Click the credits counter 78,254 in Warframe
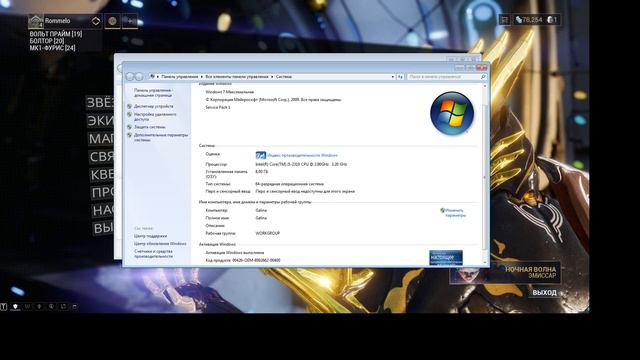 pos(529,20)
